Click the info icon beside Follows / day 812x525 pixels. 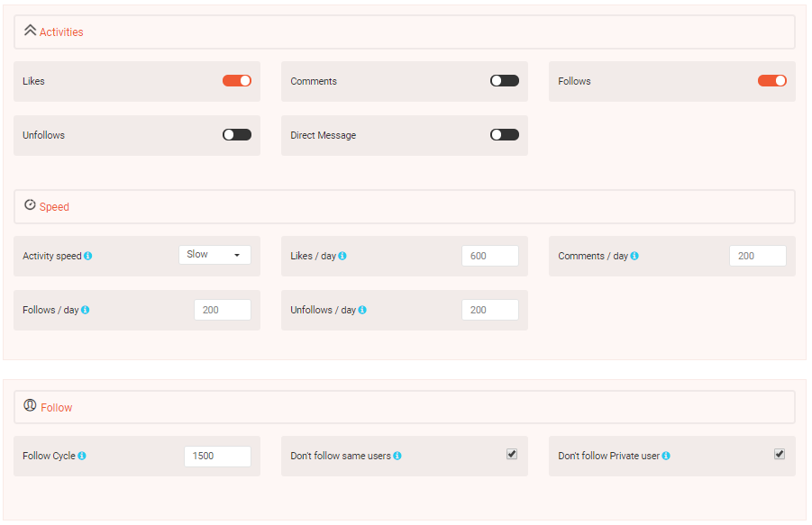[85, 310]
